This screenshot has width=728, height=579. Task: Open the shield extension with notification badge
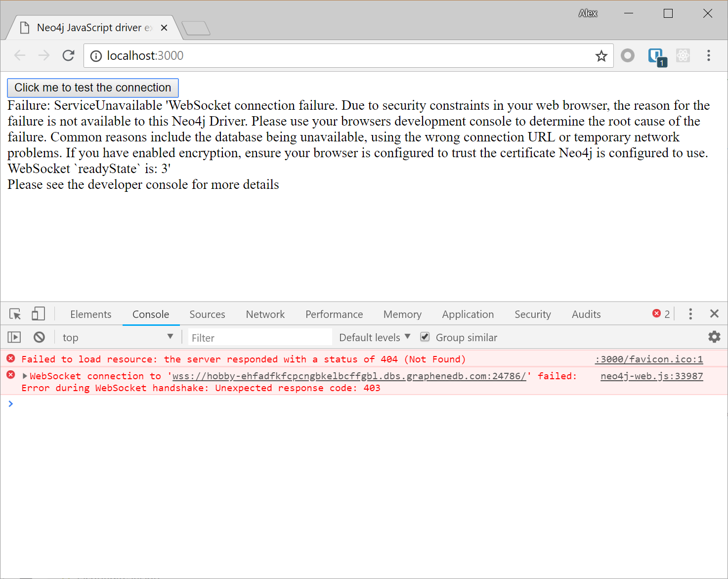[x=656, y=56]
